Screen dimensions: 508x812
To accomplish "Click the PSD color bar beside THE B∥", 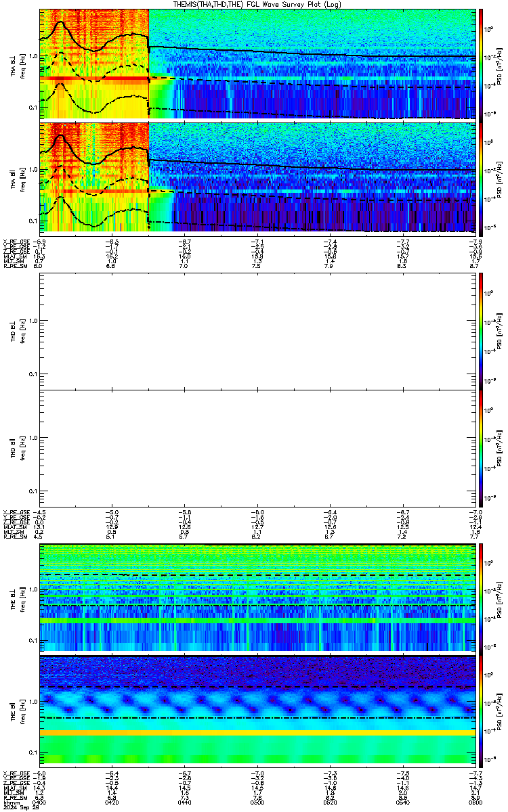I will [480, 710].
